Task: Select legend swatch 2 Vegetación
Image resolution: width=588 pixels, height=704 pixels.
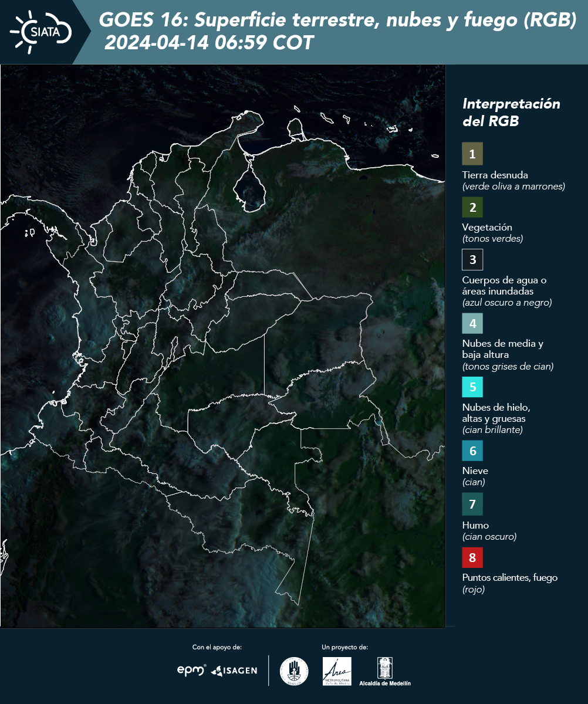Action: click(472, 207)
